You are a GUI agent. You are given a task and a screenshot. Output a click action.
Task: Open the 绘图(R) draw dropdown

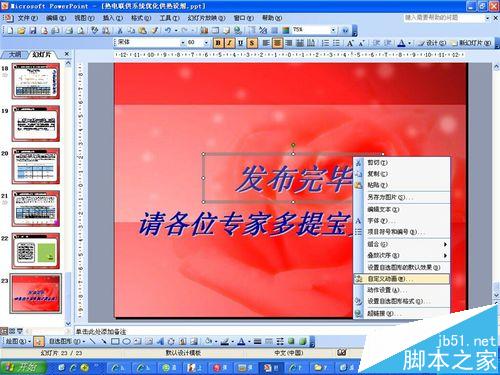[18, 341]
